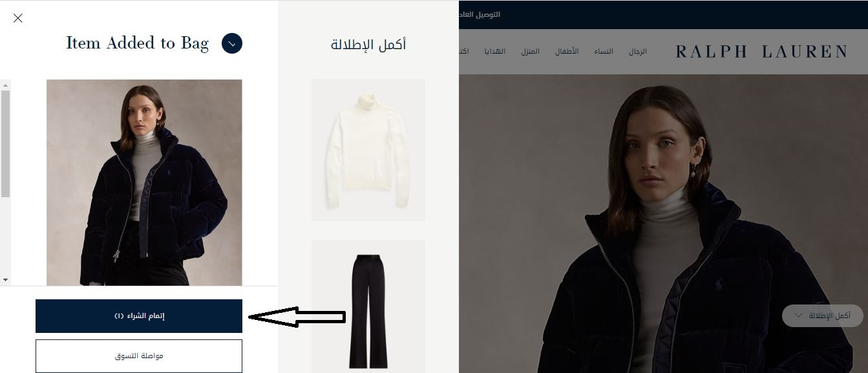
Task: Click the إتمام الشراء (1) checkout button
Action: coord(139,316)
